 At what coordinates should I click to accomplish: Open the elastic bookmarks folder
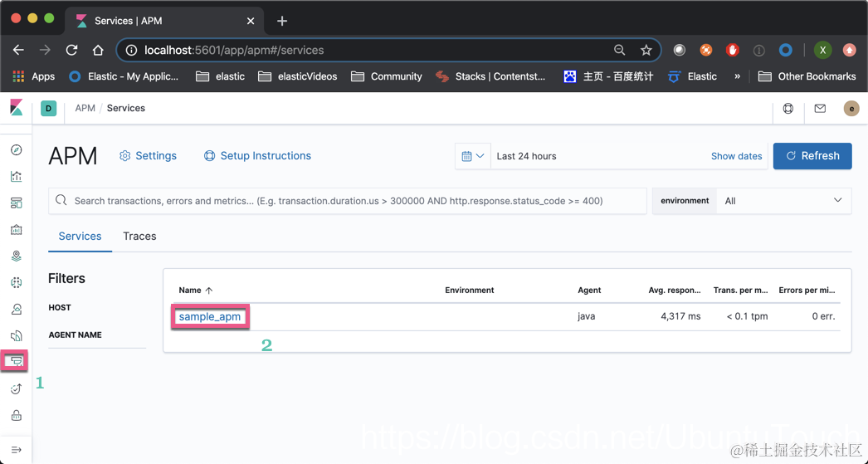click(221, 76)
